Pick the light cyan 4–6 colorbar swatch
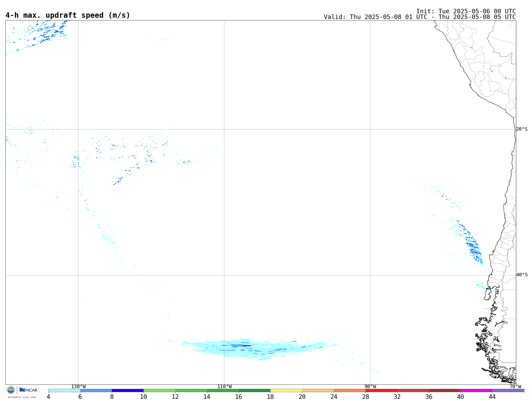Screen dimensions: 532x400 (64, 391)
